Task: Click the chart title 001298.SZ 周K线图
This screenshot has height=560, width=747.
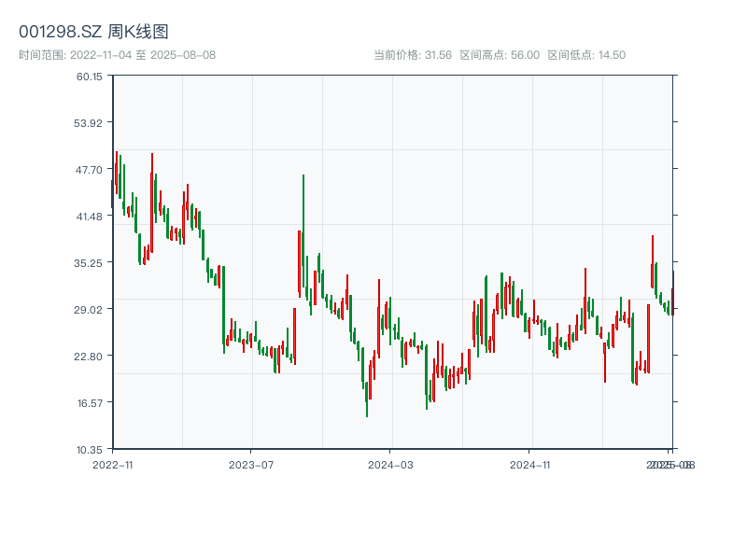Action: point(93,32)
